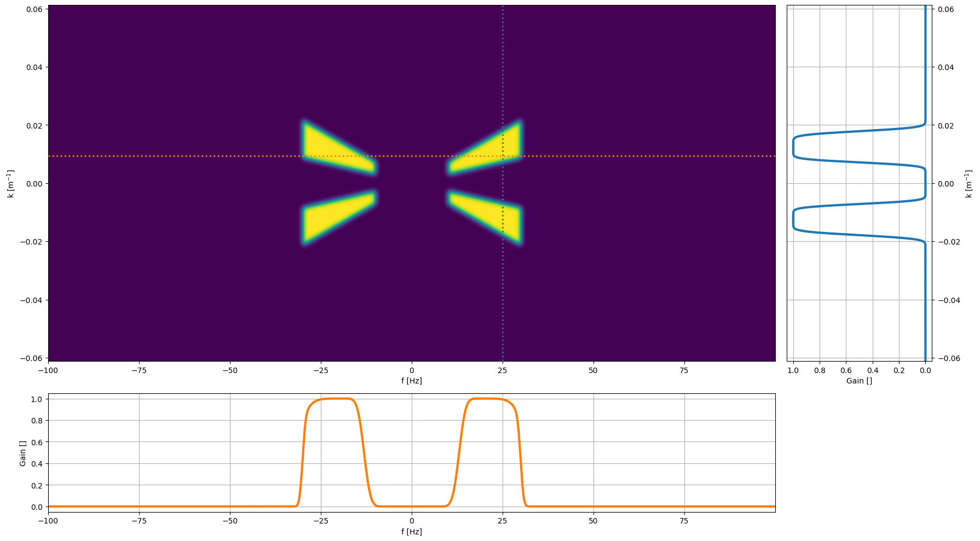Click the 'Gain []' label under side plot
Viewport: 980px width, 541px height.
[859, 381]
